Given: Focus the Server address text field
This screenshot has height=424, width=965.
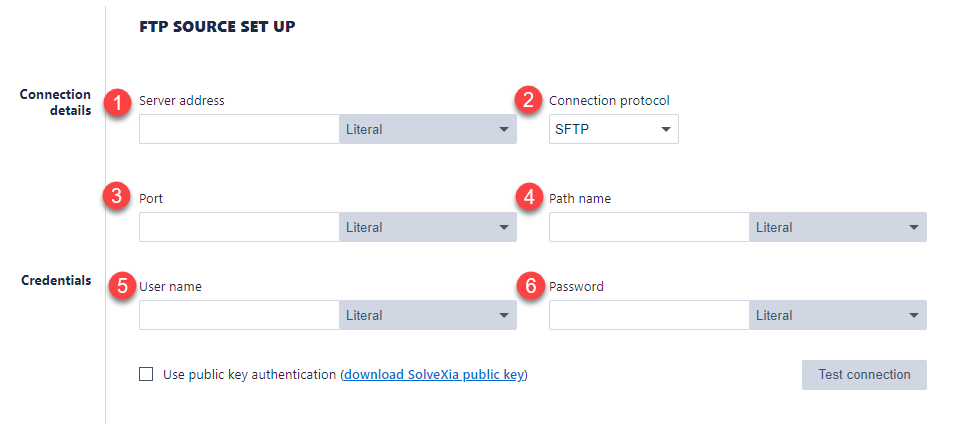Looking at the screenshot, I should pyautogui.click(x=239, y=129).
